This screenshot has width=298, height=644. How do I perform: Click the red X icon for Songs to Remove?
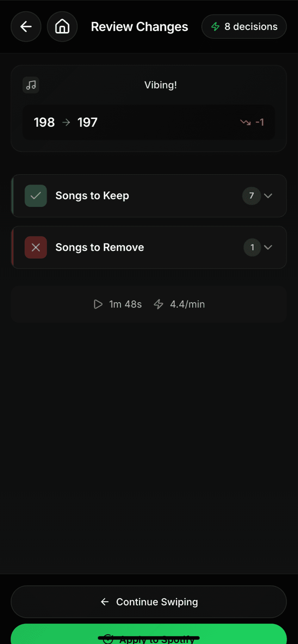tap(36, 247)
